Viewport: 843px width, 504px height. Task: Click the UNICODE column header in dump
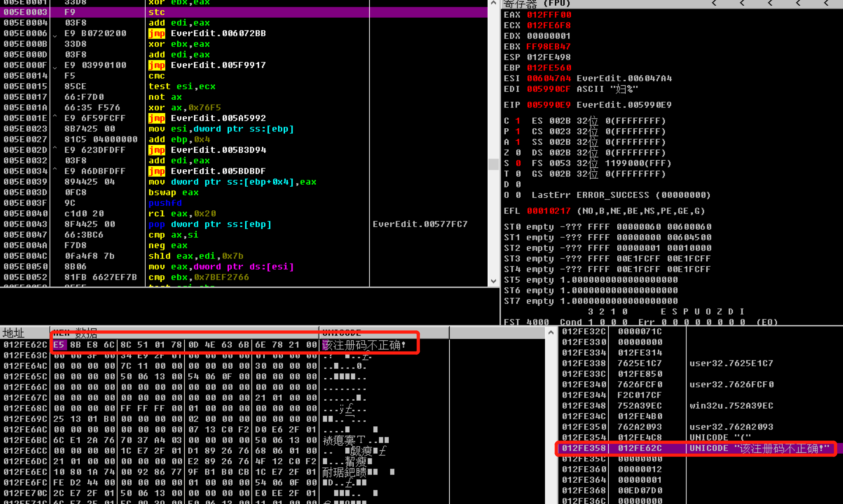click(384, 333)
